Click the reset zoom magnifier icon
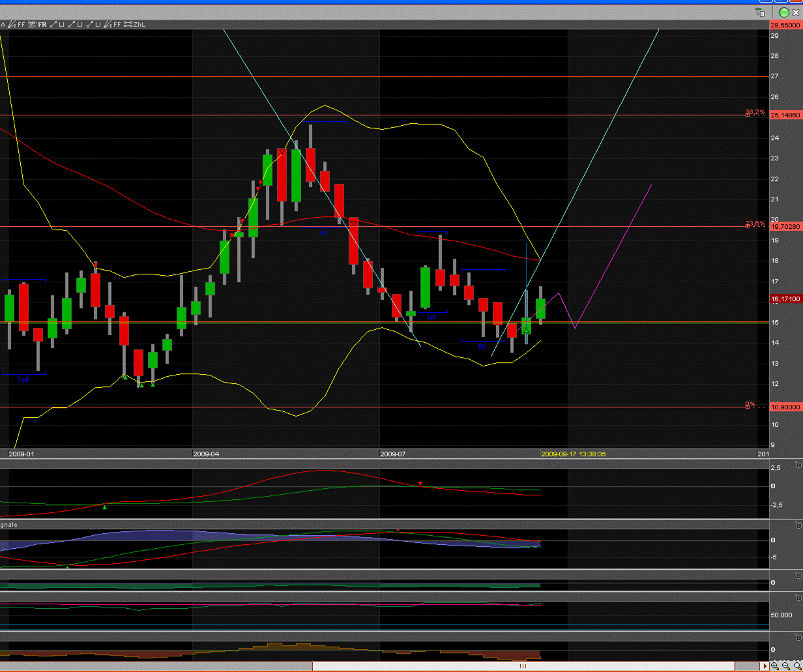Screen dimensions: 803x672 click(x=796, y=665)
